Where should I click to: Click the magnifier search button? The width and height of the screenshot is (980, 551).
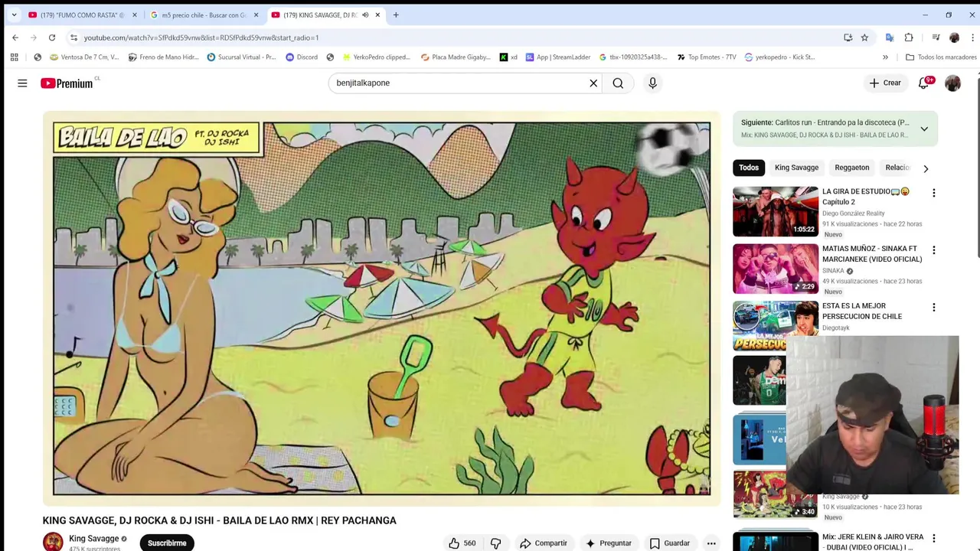pyautogui.click(x=618, y=83)
